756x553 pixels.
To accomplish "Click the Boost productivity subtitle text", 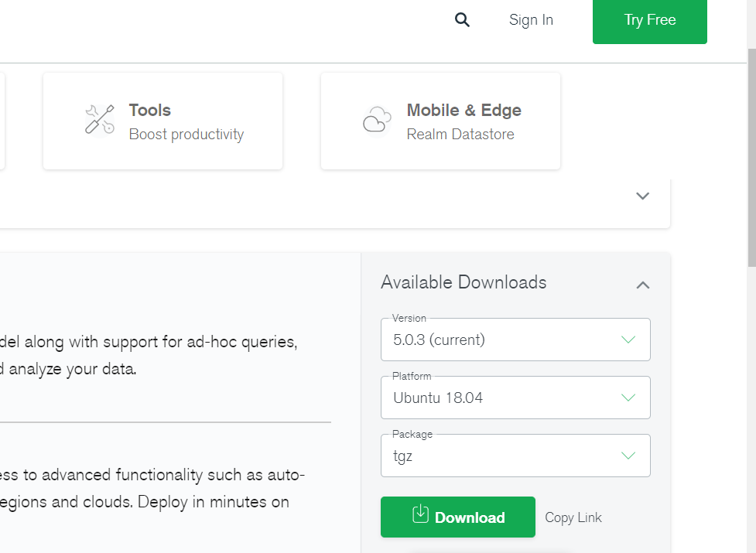I will click(186, 135).
